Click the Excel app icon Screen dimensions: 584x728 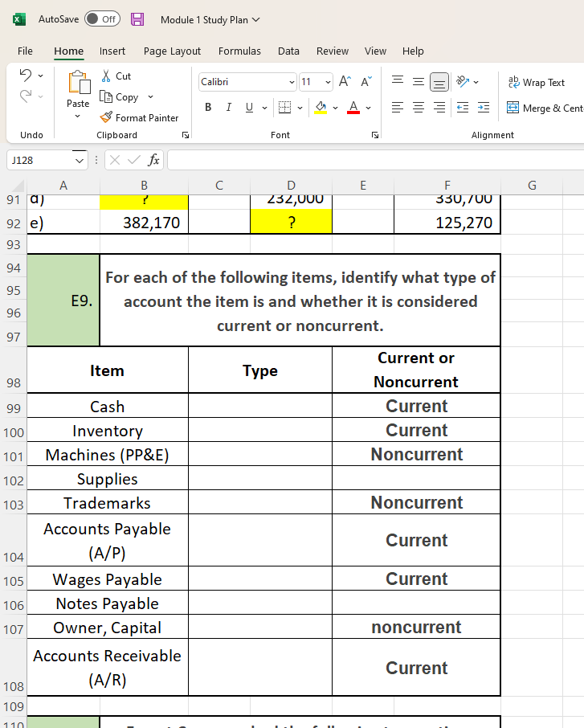[x=18, y=19]
